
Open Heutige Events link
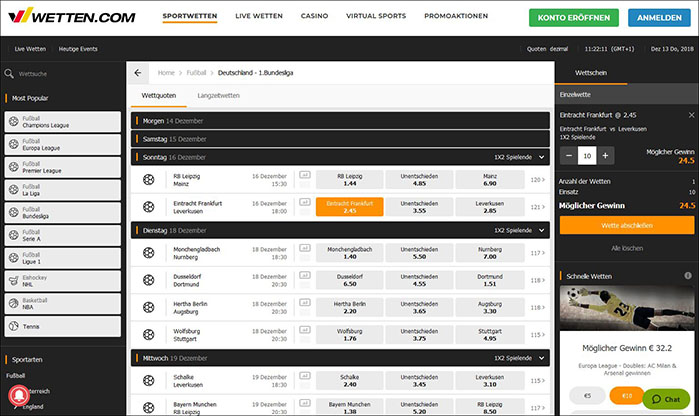pyautogui.click(x=78, y=49)
